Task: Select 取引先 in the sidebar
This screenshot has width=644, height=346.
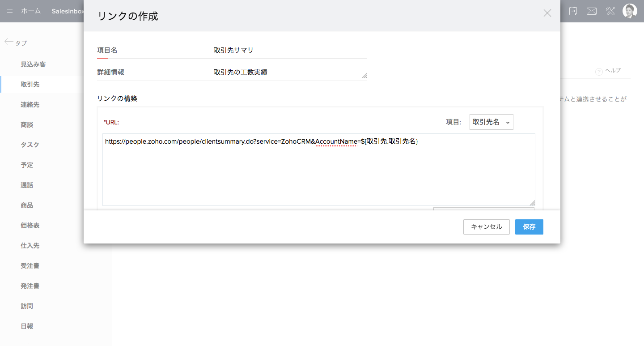Action: 30,85
